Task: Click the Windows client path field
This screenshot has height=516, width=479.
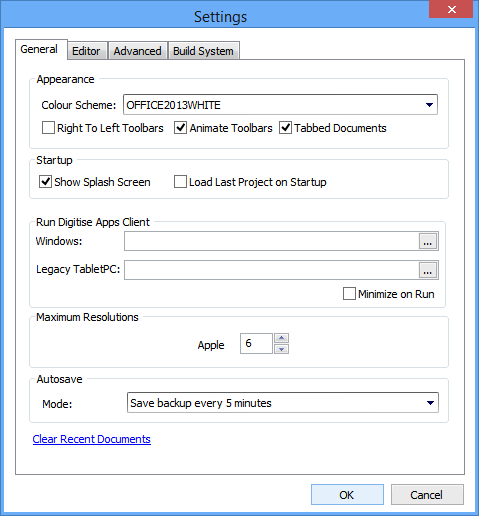Action: [x=271, y=241]
